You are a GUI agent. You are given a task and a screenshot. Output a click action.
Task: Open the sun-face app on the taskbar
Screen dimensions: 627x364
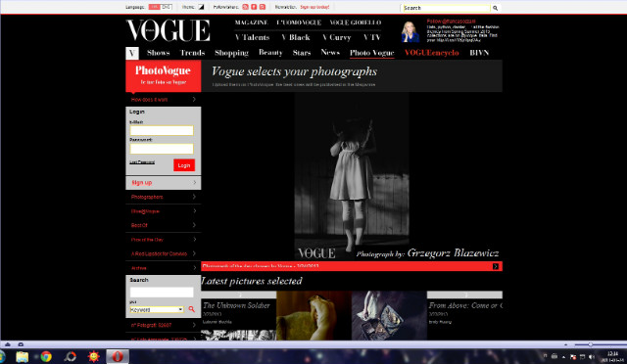[x=94, y=356]
